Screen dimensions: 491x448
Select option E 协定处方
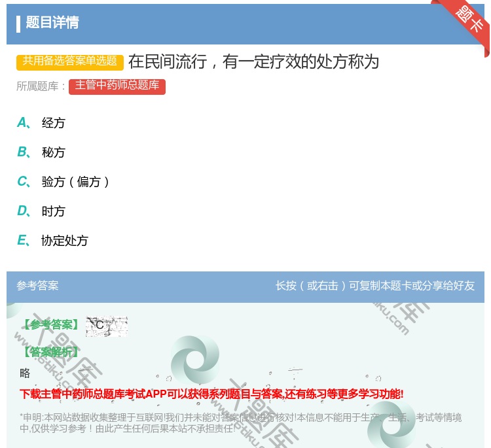coord(64,241)
